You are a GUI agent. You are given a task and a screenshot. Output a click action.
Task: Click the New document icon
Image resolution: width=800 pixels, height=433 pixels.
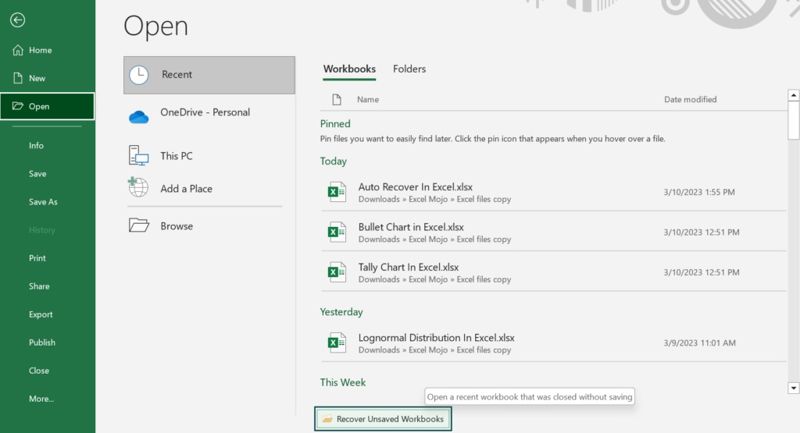click(18, 78)
